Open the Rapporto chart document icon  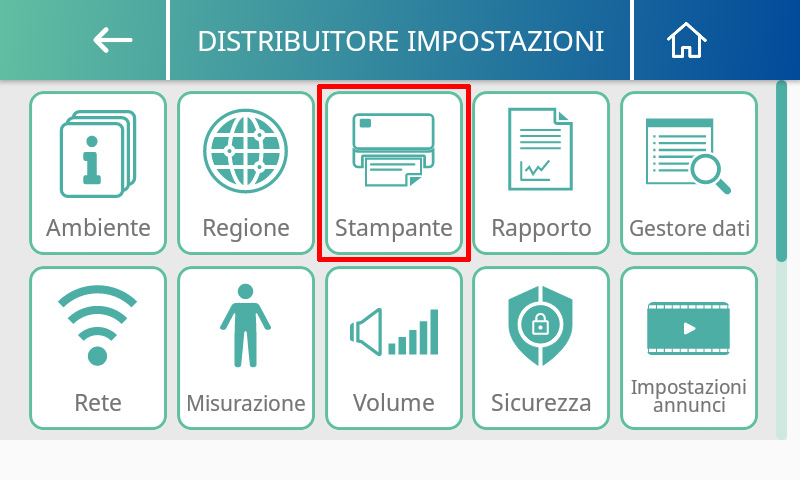pyautogui.click(x=540, y=149)
